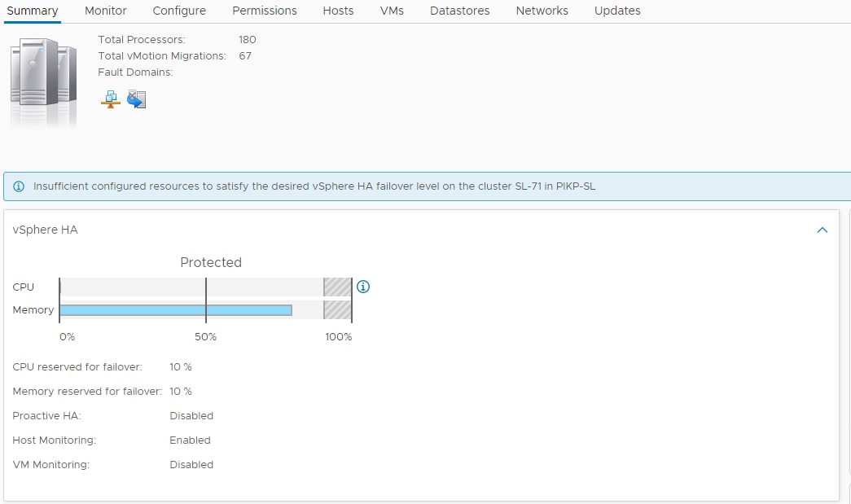Click the info icon beside CPU bar
The height and width of the screenshot is (504, 851).
tap(363, 287)
